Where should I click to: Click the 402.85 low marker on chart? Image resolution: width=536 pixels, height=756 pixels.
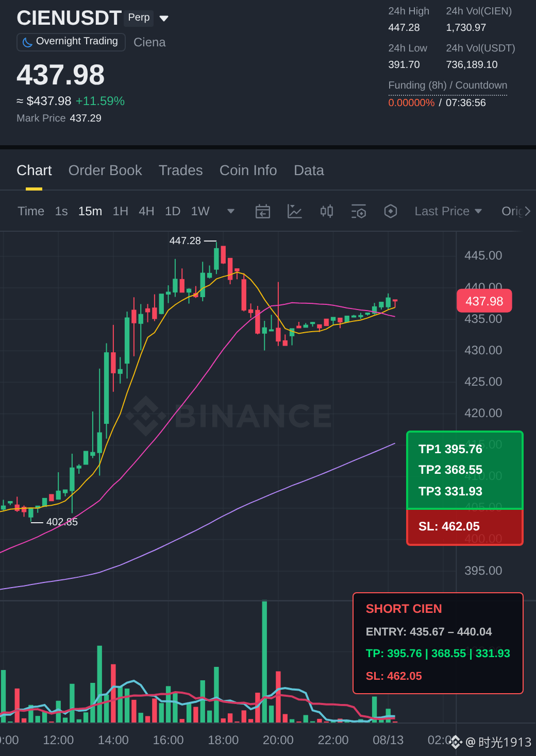pyautogui.click(x=62, y=522)
